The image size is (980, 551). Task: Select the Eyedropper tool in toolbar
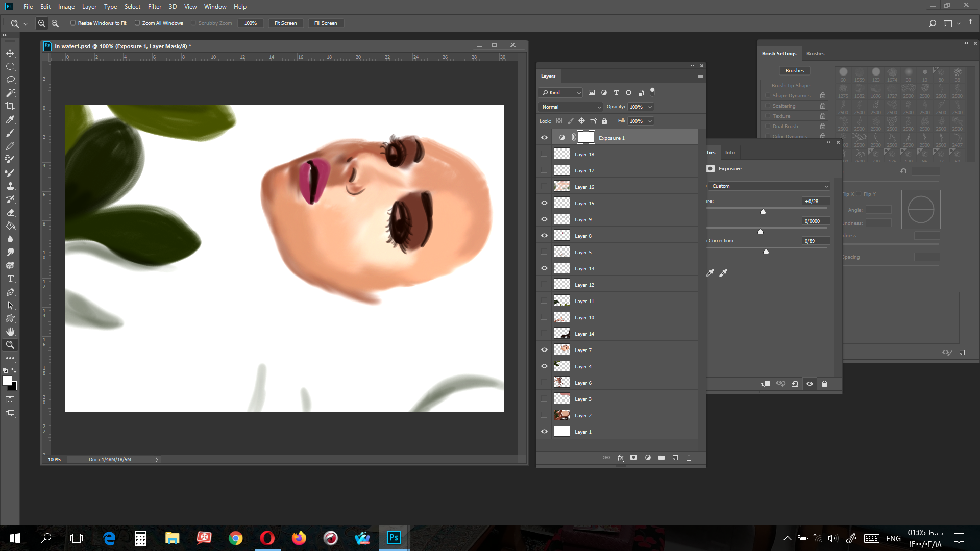tap(10, 119)
